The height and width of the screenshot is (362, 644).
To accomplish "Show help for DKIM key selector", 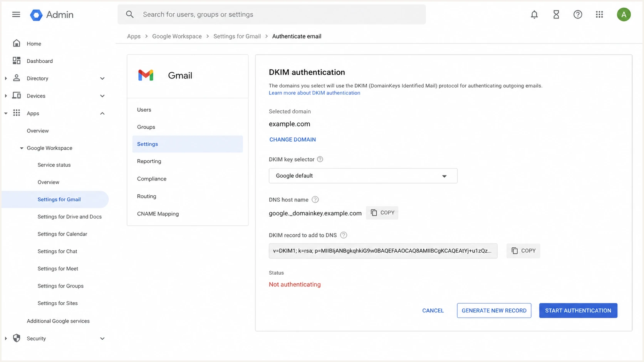I will (x=320, y=159).
